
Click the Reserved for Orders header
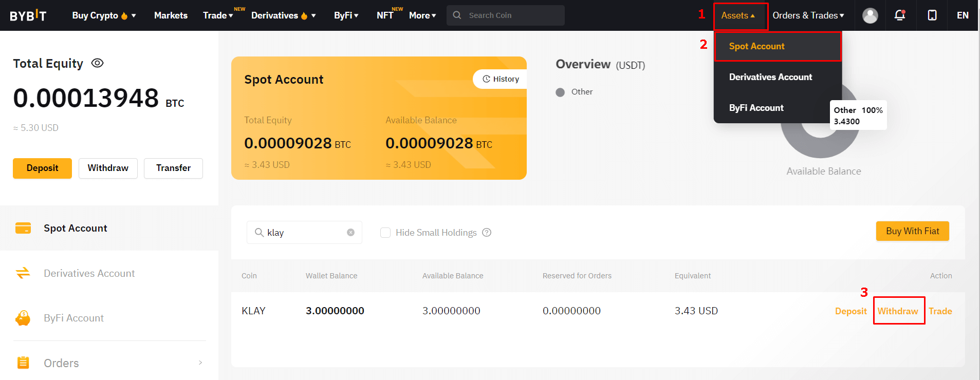577,276
